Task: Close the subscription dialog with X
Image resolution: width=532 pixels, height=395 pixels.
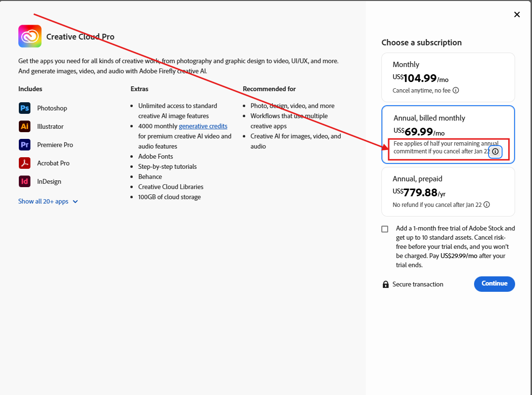Action: click(x=517, y=14)
